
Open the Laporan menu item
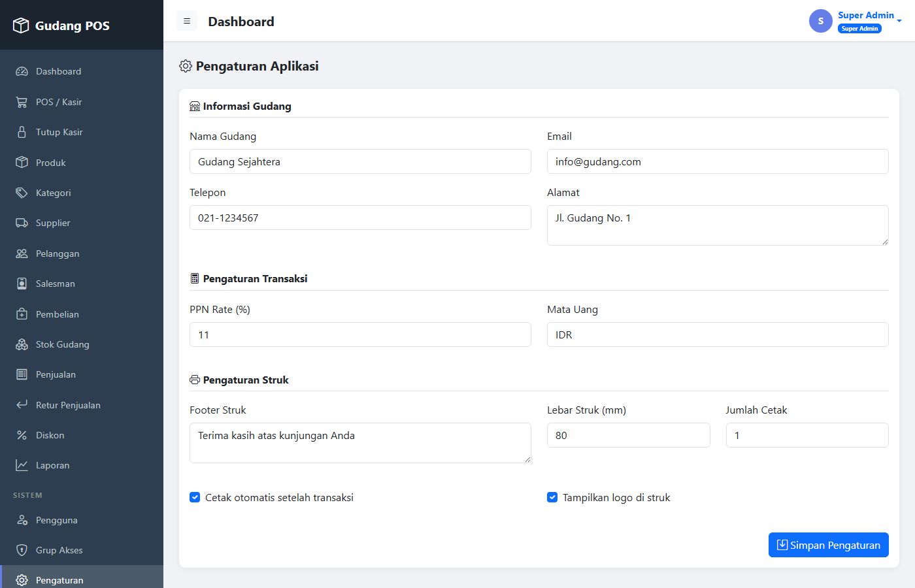click(82, 465)
